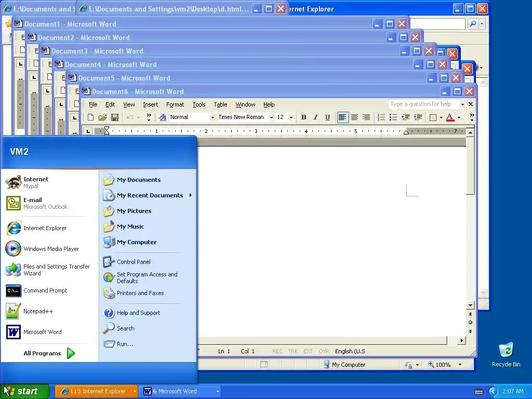The image size is (532, 399).
Task: Toggle the bulleted list in Document6
Action: click(393, 117)
